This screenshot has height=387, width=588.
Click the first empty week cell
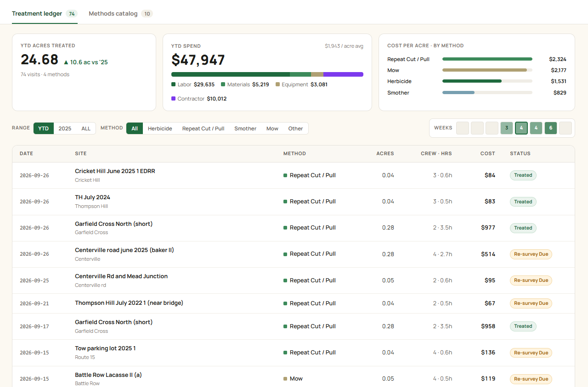[463, 128]
